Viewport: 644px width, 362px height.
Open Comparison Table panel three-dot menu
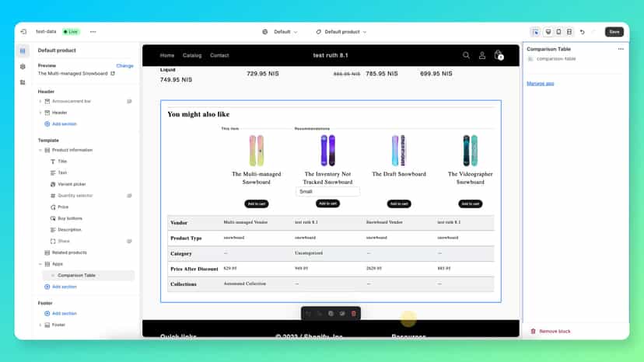(621, 49)
